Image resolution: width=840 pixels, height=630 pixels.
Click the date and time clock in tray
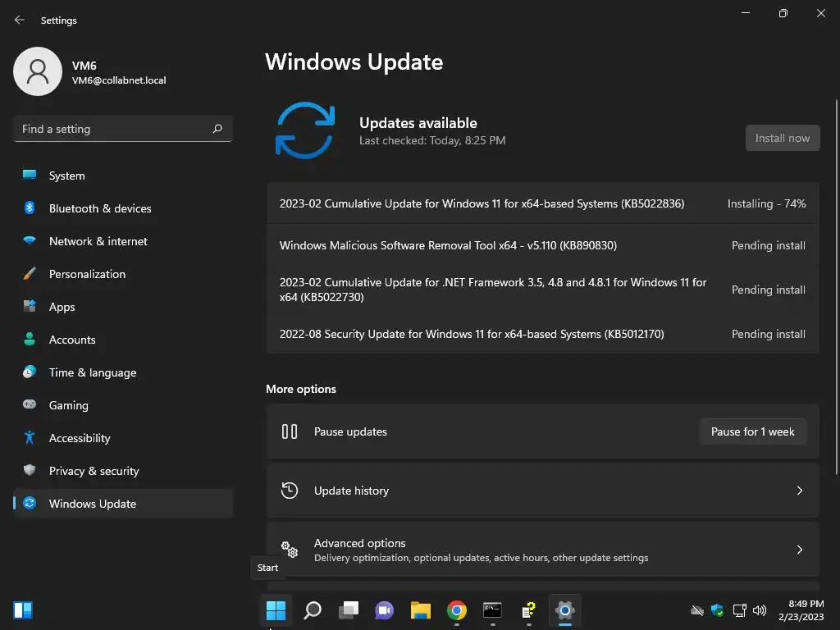801,610
